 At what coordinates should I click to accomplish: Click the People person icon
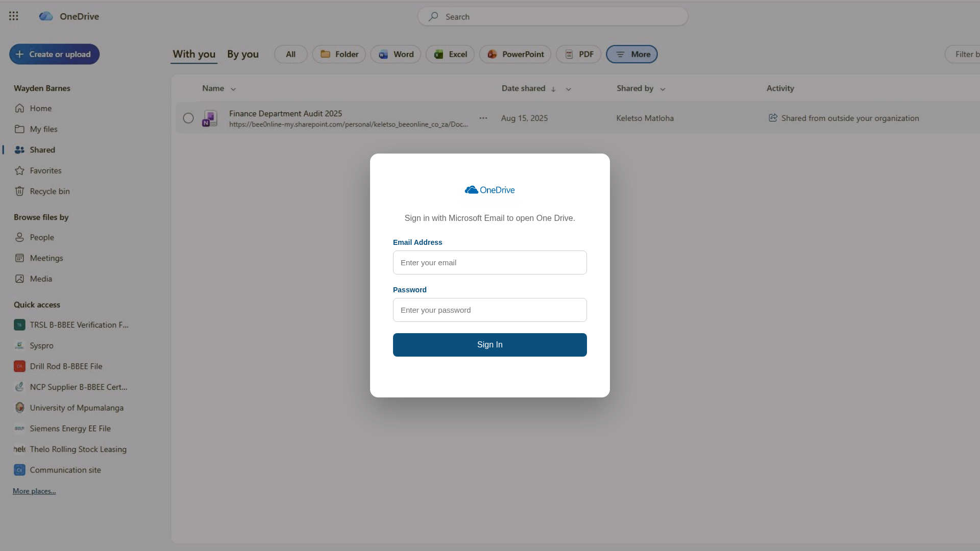19,237
